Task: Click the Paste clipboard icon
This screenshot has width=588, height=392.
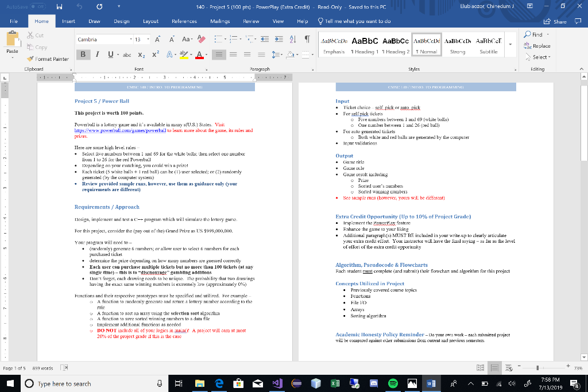Action: (13, 38)
